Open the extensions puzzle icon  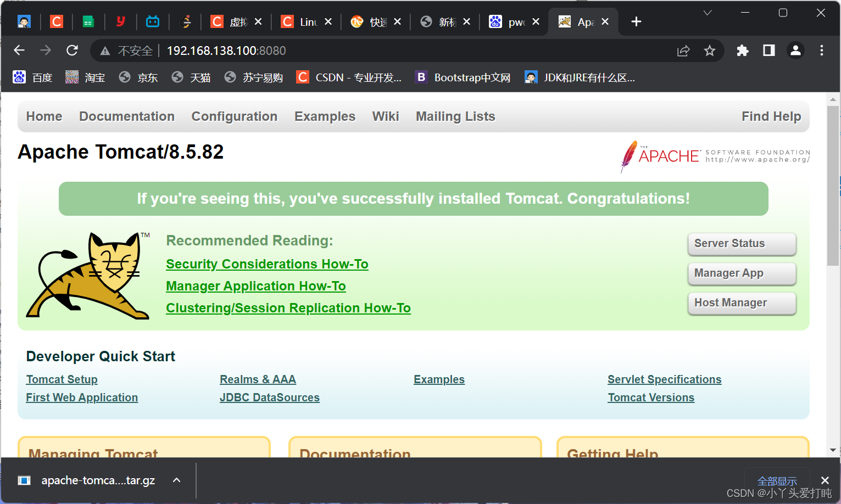tap(743, 51)
